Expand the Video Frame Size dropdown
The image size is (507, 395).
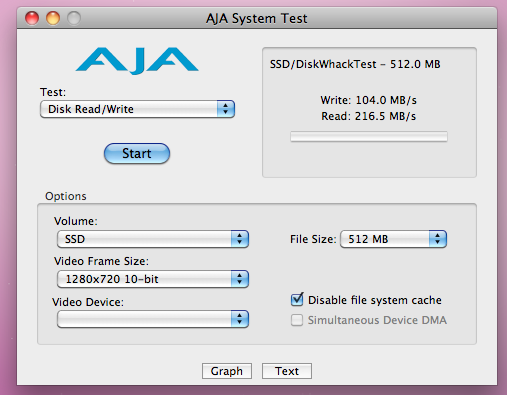coord(153,279)
